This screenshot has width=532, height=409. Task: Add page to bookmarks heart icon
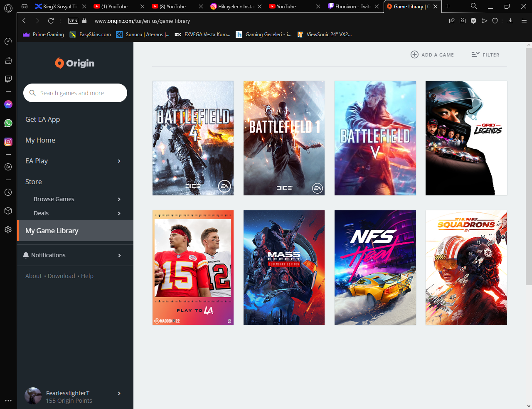(495, 21)
